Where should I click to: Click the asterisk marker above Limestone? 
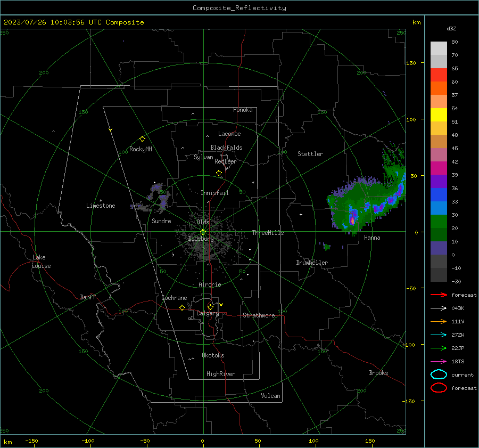[101, 201]
